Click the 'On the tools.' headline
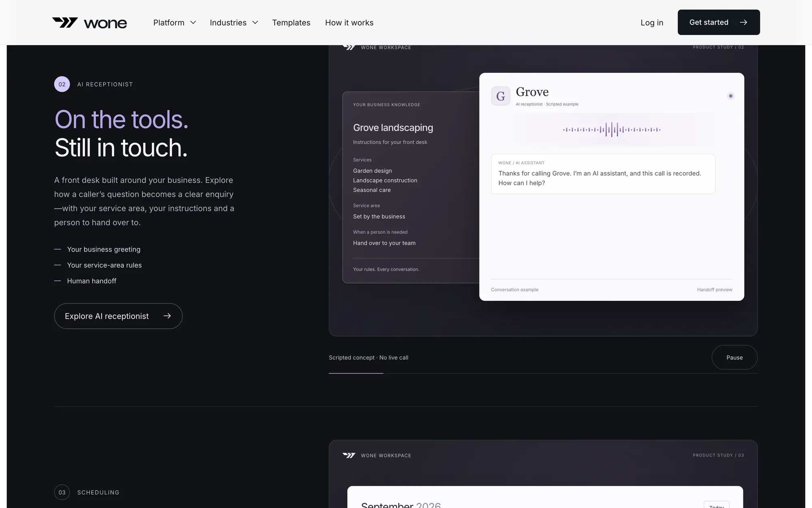Viewport: 812px width, 508px height. pyautogui.click(x=121, y=119)
